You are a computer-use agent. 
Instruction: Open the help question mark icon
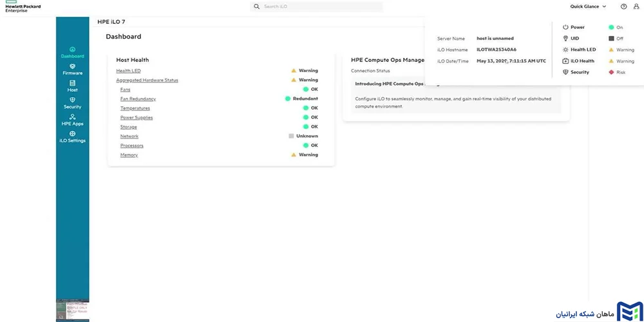[x=624, y=6]
